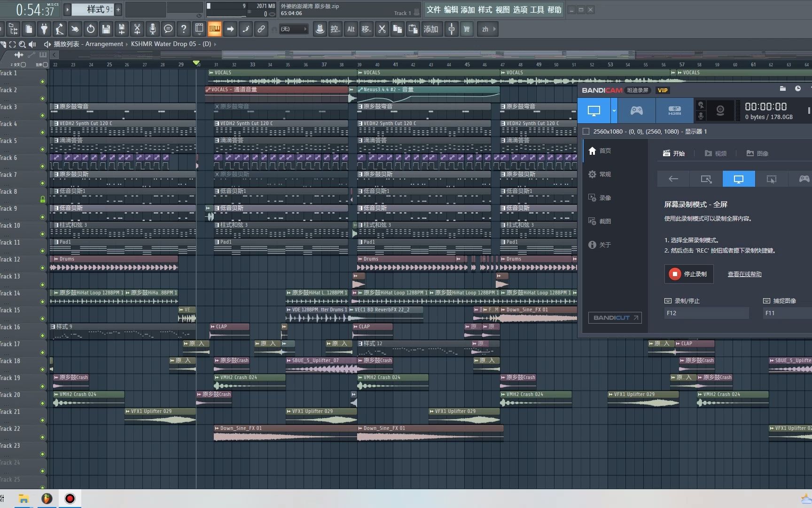The height and width of the screenshot is (508, 812).
Task: Toggle the highlighted piano roll view icon
Action: click(x=214, y=29)
